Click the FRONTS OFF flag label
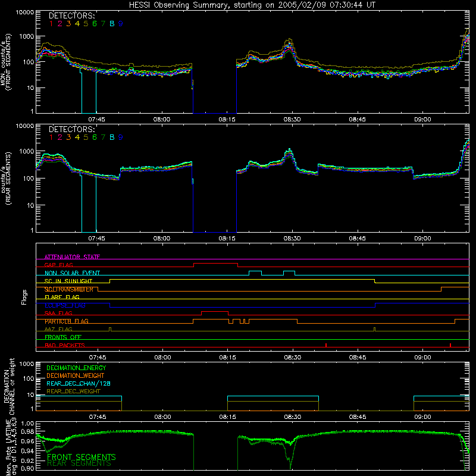 pos(63,337)
